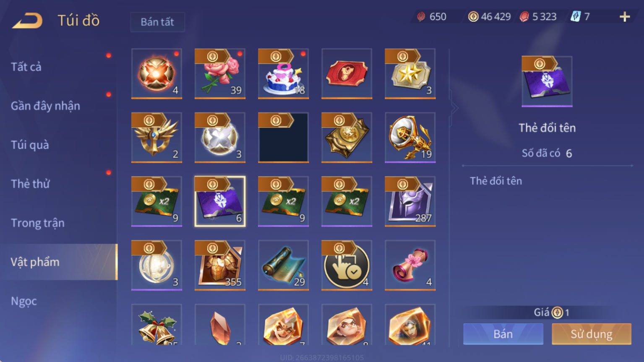Screen dimensions: 644x362
Task: Select the golden armor item with count 355
Action: coord(220,265)
